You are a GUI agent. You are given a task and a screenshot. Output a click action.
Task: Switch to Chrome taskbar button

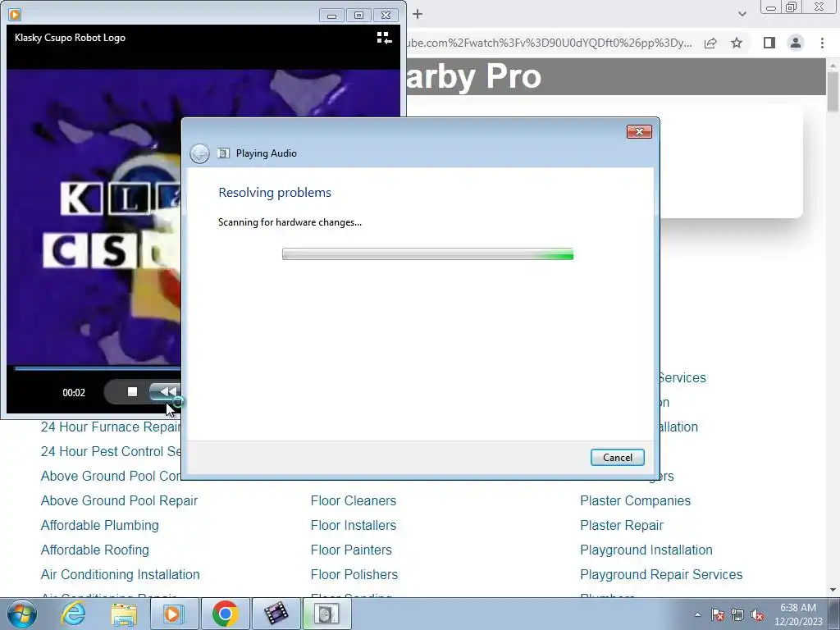tap(225, 614)
